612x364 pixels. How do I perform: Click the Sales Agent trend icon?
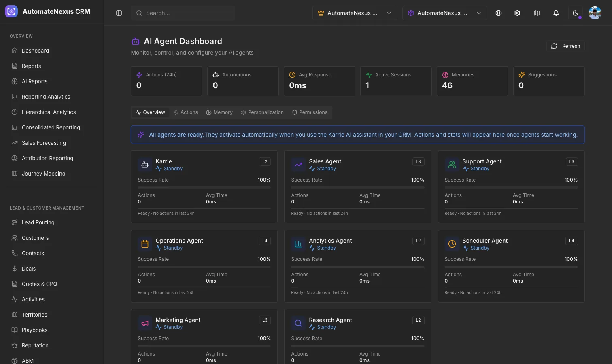tap(298, 165)
